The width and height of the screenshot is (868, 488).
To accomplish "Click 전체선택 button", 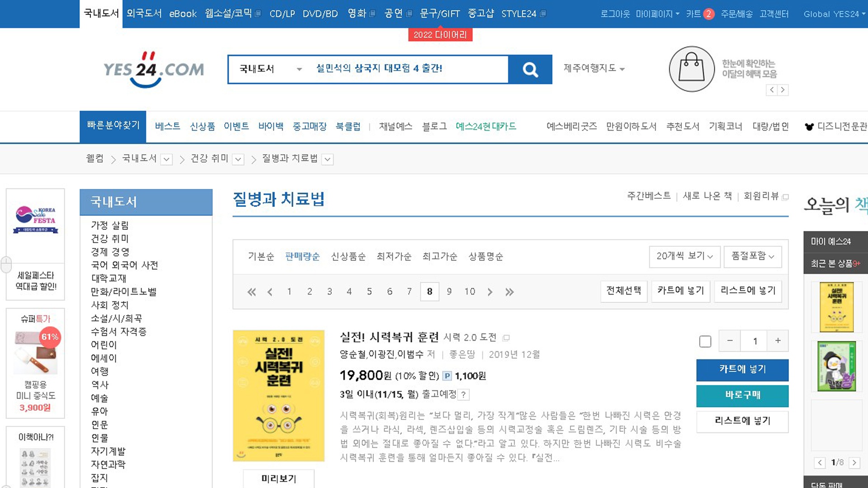I will coord(624,291).
